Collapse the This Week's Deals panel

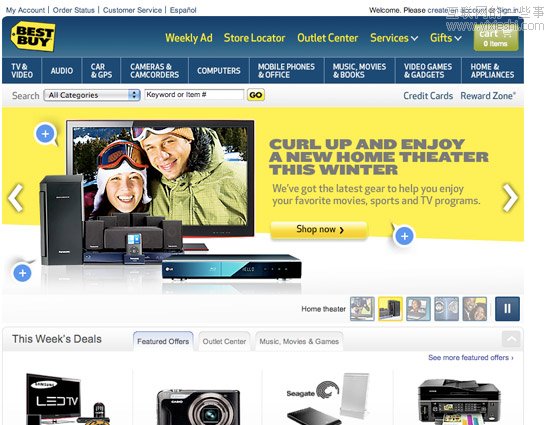tap(511, 339)
